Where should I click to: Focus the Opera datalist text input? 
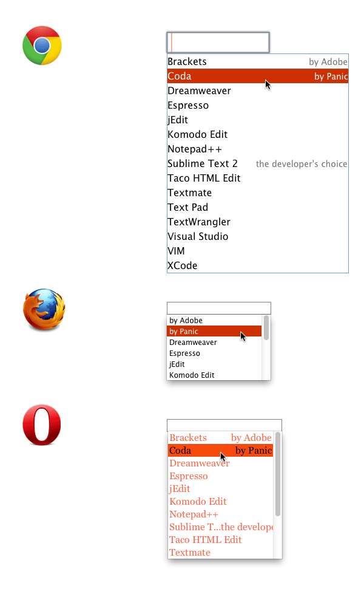tap(224, 425)
